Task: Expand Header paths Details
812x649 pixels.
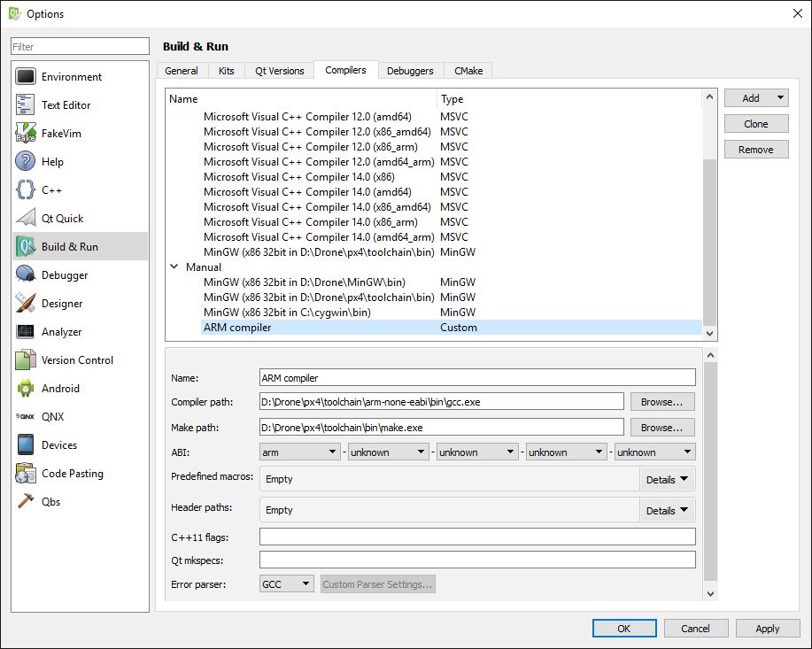Action: pos(667,511)
